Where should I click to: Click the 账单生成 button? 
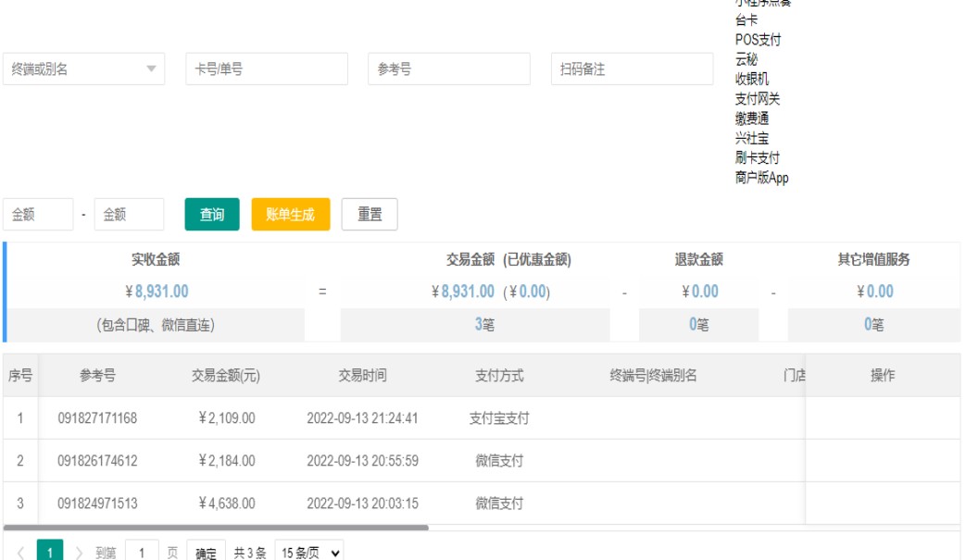click(290, 215)
